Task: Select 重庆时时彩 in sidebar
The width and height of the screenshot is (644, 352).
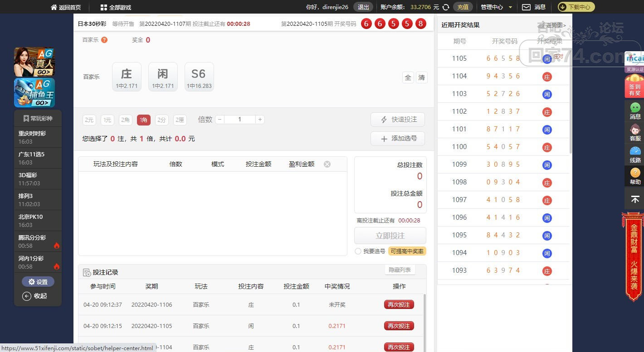Action: pyautogui.click(x=38, y=137)
